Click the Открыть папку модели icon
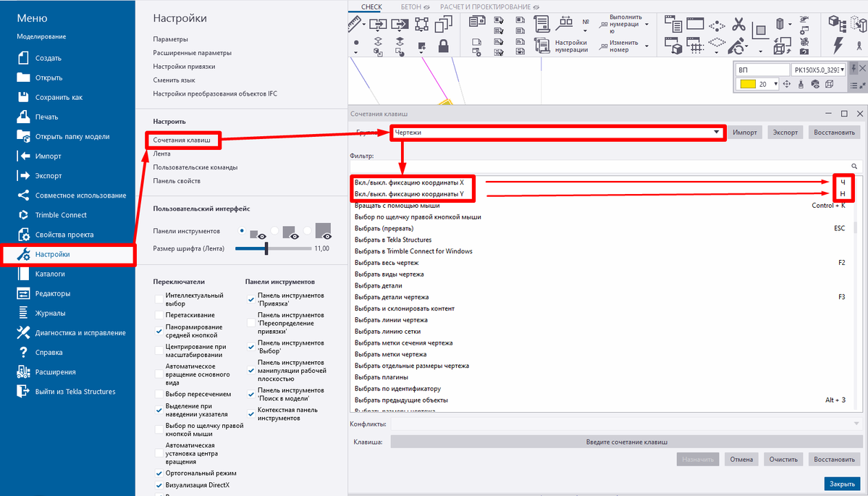Viewport: 868px width, 496px height. click(x=23, y=136)
